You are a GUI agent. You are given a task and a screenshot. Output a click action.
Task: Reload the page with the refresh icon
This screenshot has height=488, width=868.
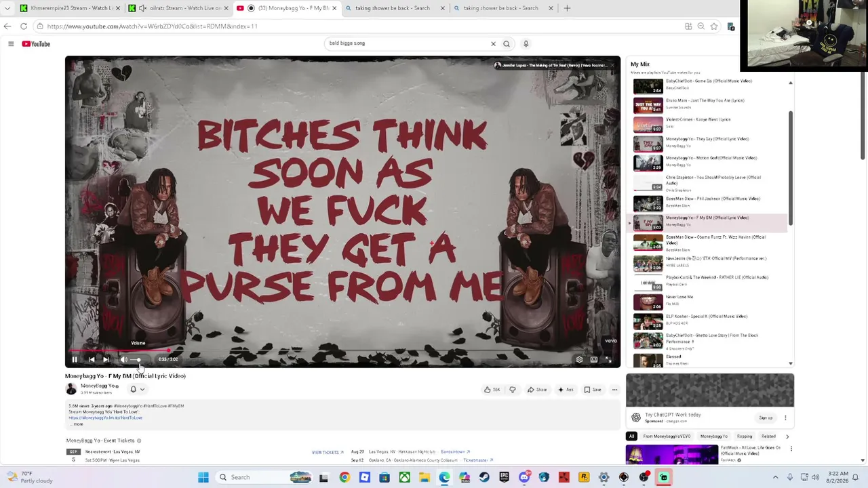[x=24, y=26]
